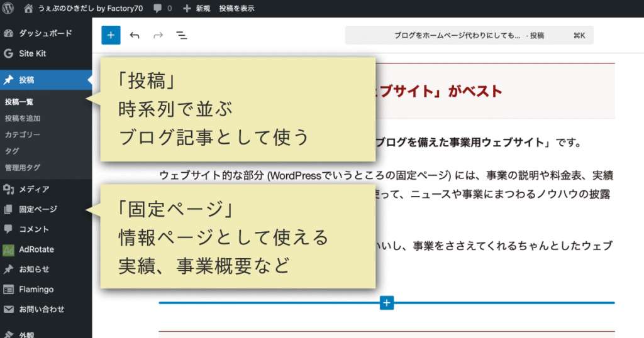Click the blue block inserter plus button
The width and height of the screenshot is (644, 338).
[111, 35]
